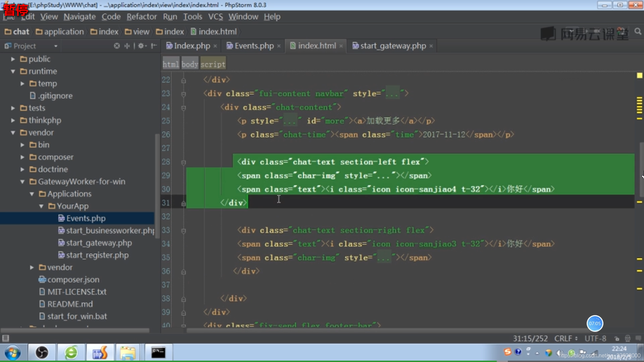Image resolution: width=644 pixels, height=362 pixels.
Task: Click the project tree vertical scrollbar
Action: pos(157,186)
